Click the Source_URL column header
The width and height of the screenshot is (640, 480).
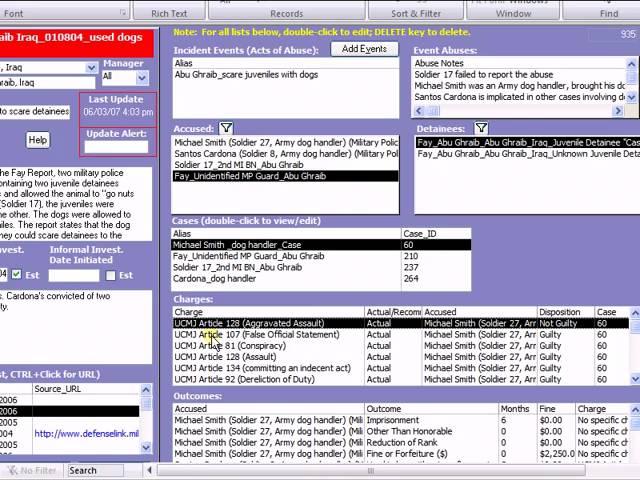(86, 389)
